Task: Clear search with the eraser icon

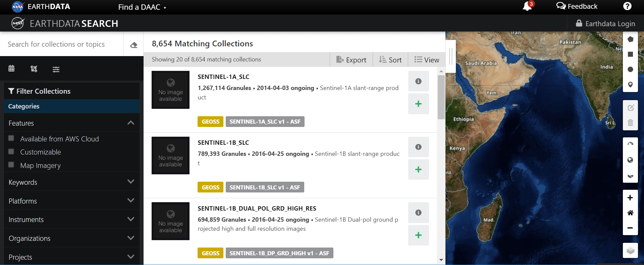Action: (134, 45)
